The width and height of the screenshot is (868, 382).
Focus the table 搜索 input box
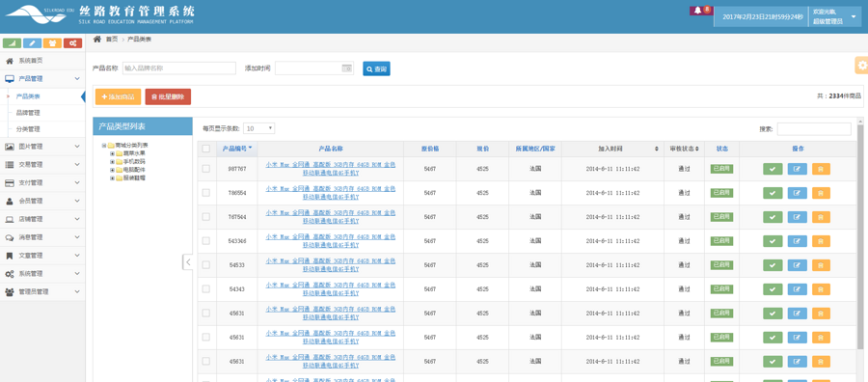point(814,129)
